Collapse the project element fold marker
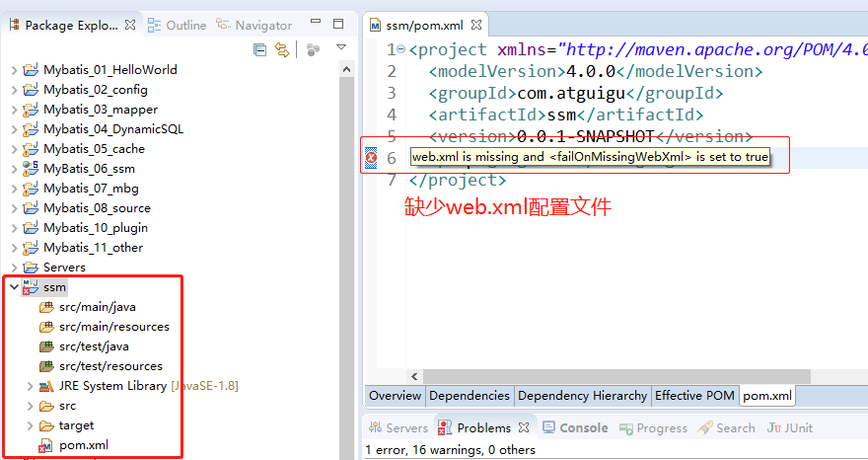The width and height of the screenshot is (868, 460). click(x=401, y=48)
